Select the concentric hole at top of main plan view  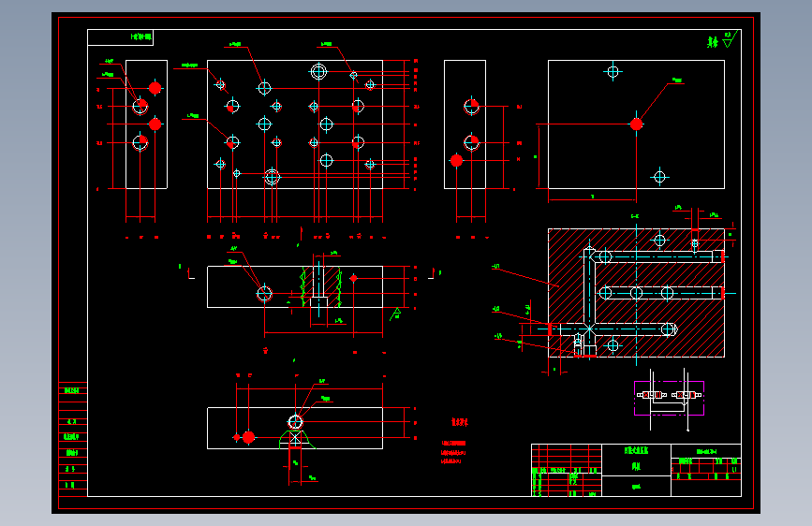click(x=318, y=71)
